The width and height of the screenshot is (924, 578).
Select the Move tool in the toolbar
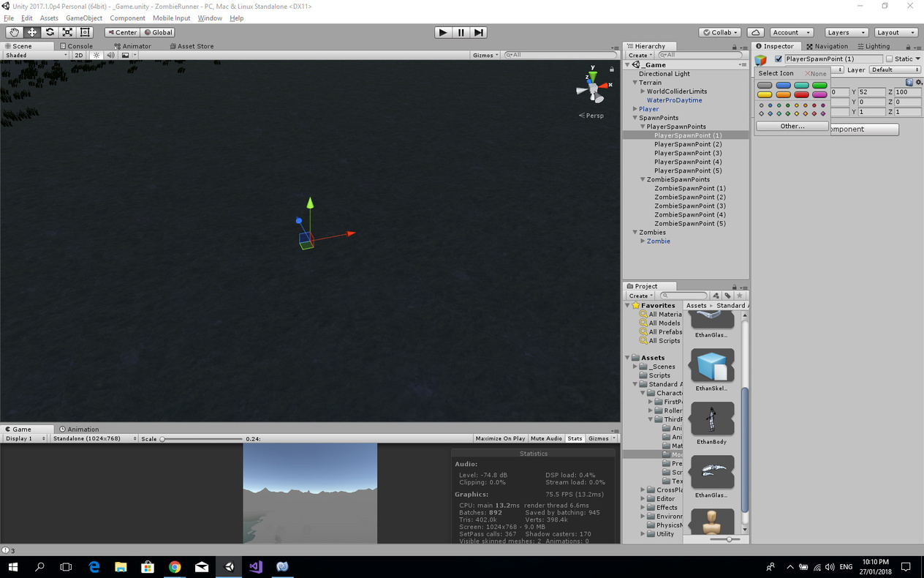coord(32,32)
